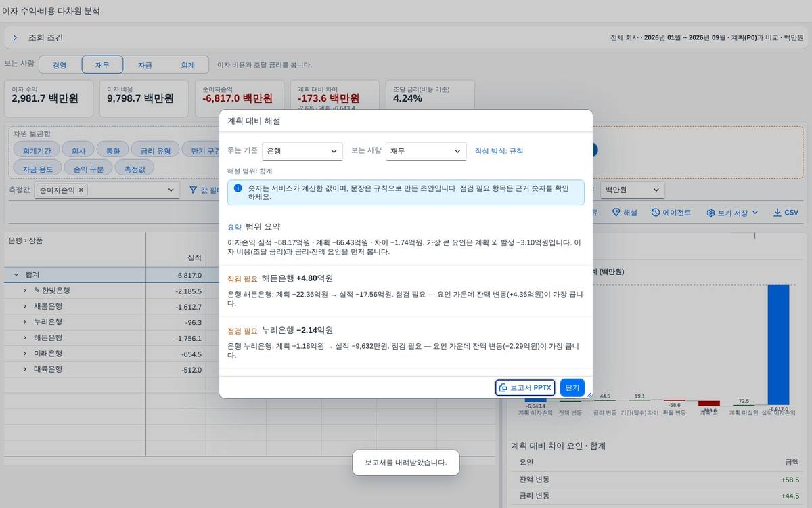Click the 값 필터 funnel icon
812x508 pixels.
pos(193,190)
